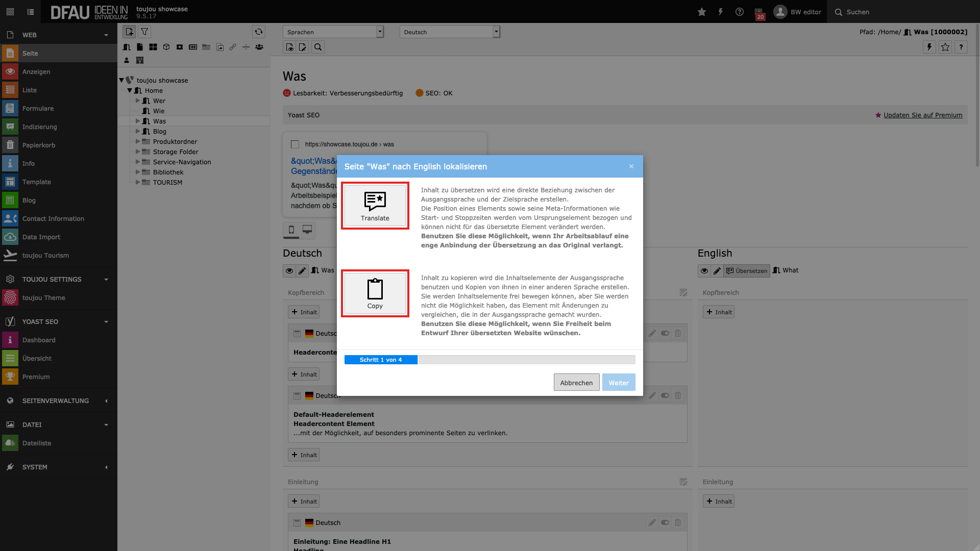Screen dimensions: 980x551
Task: Open the Sprachen dropdown
Action: coord(333,32)
